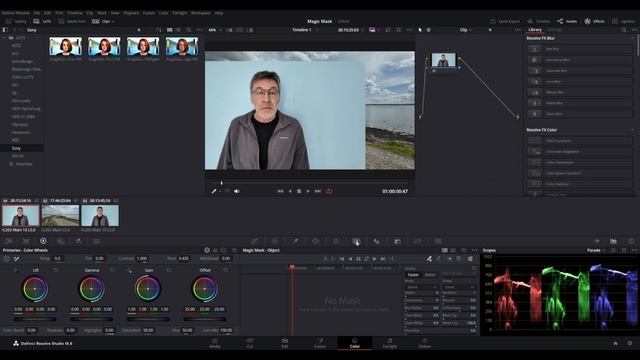Viewport: 640px width, 360px height.
Task: Open the Blur palette icon
Action: coord(376,241)
